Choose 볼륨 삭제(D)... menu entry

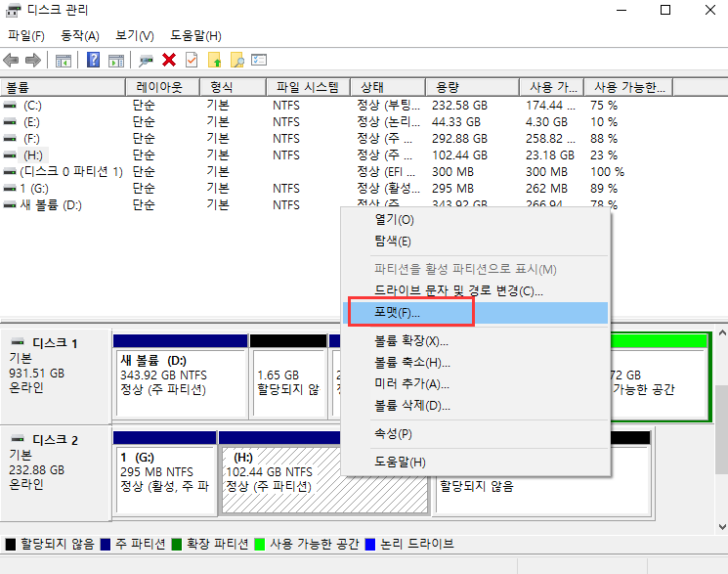tap(476, 406)
